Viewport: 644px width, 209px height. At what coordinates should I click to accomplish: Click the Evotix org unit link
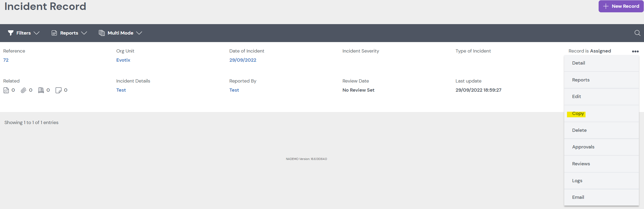123,60
